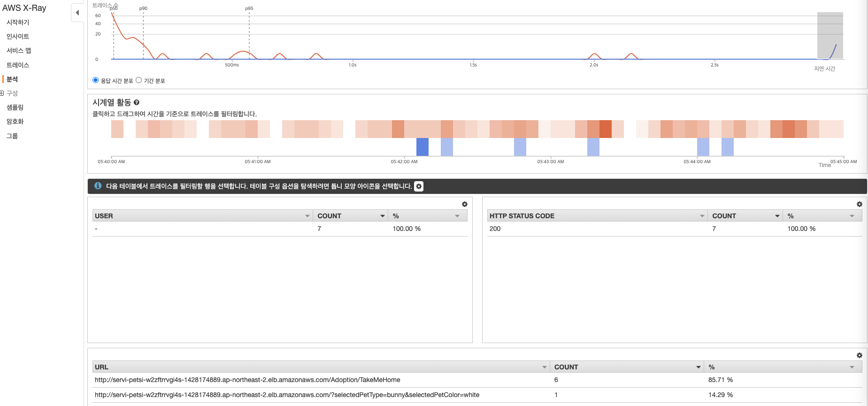The width and height of the screenshot is (868, 406).
Task: Open USER table % column dropdown
Action: (457, 216)
